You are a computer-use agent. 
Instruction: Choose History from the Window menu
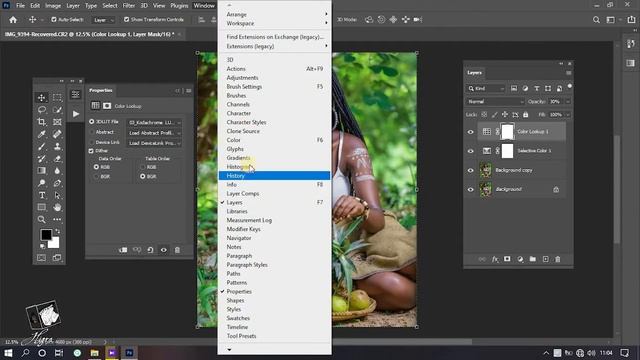pos(274,176)
